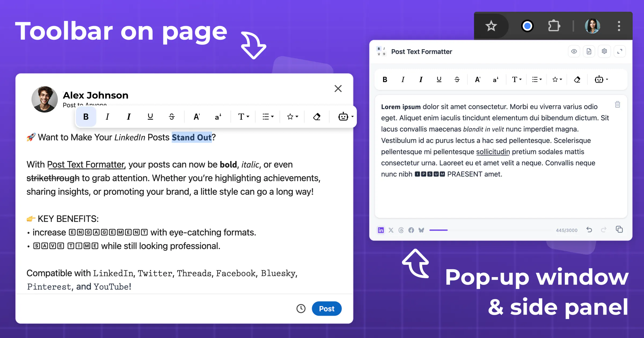This screenshot has height=338, width=644.
Task: Click the 445/3000 character counter
Action: tap(566, 230)
